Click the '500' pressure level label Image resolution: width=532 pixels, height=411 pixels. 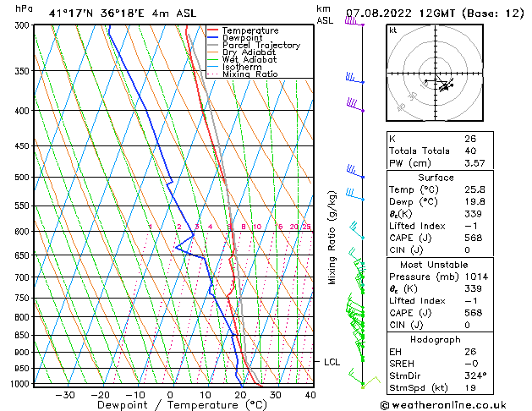[24, 178]
